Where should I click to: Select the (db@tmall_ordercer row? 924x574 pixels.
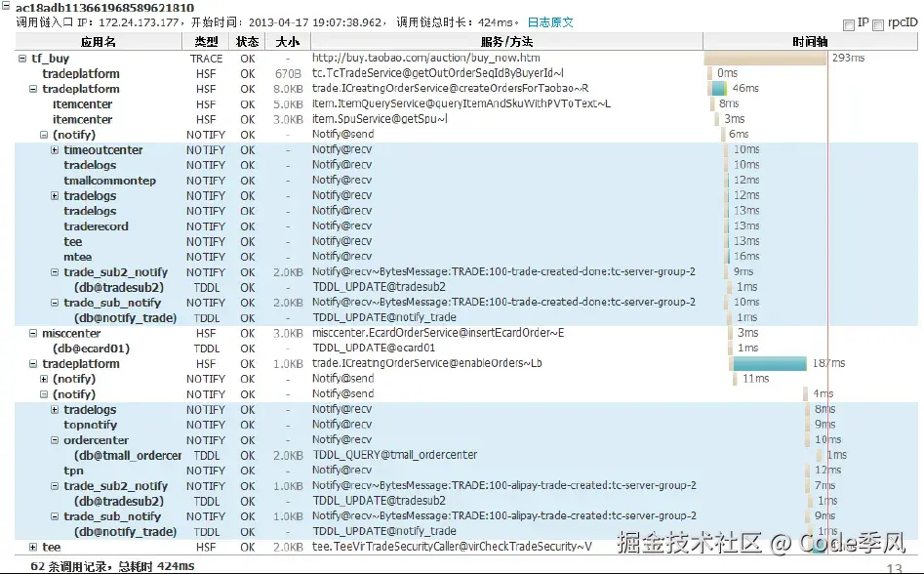[x=466, y=456]
